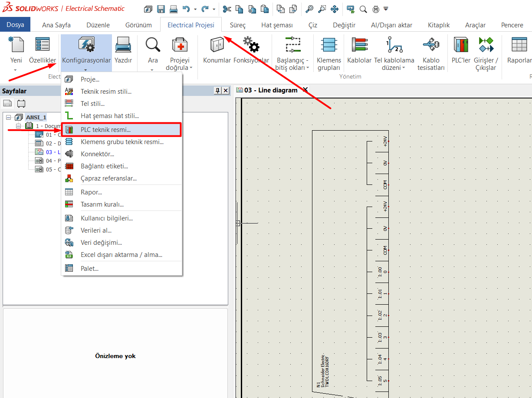The width and height of the screenshot is (532, 398).
Task: Switch to the Süreç ribbon tab
Action: (238, 25)
